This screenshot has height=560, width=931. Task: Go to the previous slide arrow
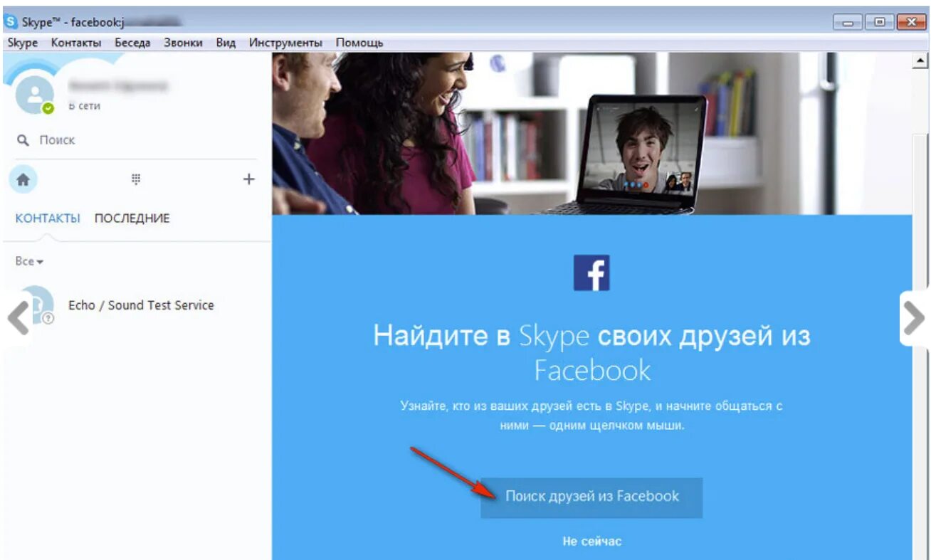click(x=19, y=318)
